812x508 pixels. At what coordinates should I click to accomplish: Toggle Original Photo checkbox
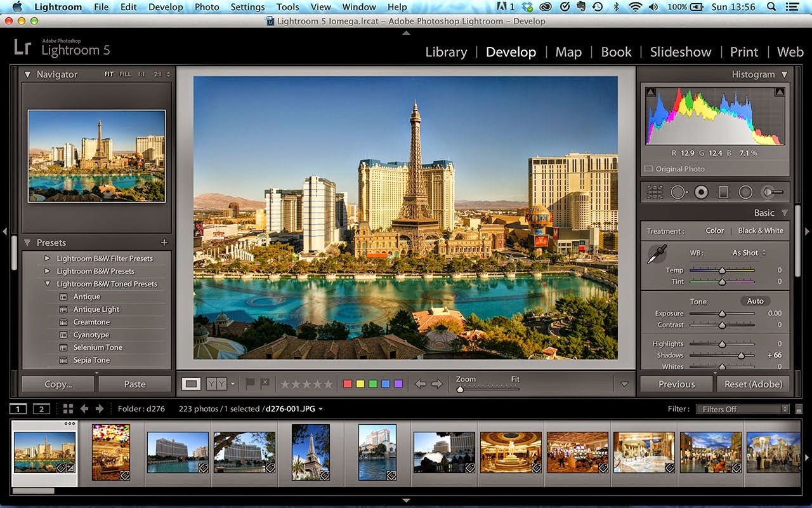tap(648, 169)
